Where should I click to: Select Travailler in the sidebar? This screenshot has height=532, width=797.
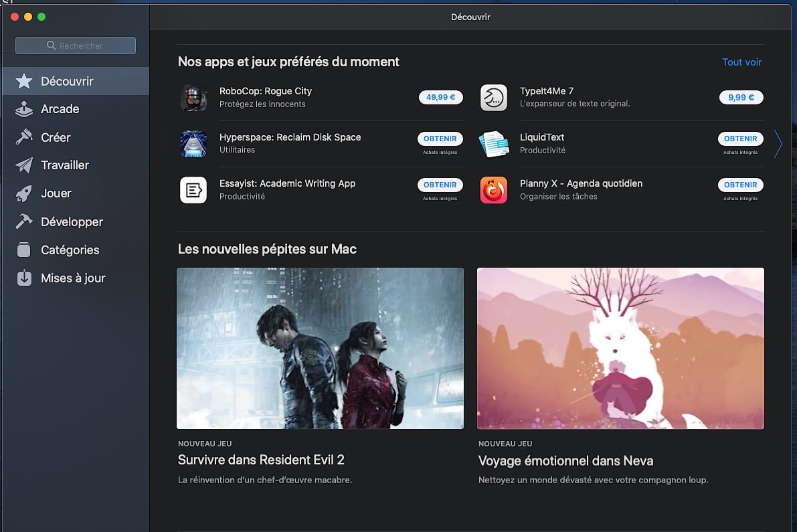[x=76, y=165]
